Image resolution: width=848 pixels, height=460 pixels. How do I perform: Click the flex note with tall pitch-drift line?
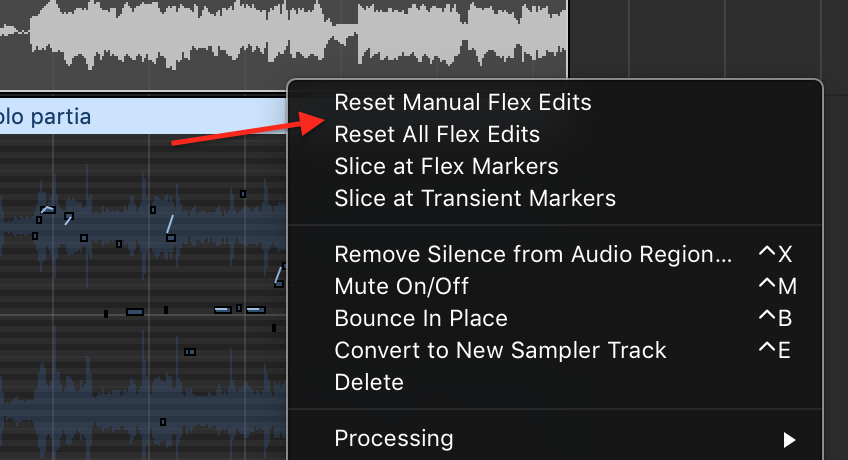pos(170,228)
